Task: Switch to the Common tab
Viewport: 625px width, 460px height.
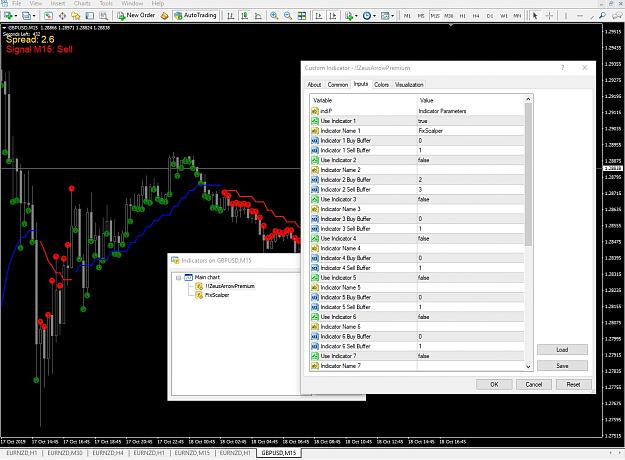Action: tap(338, 85)
